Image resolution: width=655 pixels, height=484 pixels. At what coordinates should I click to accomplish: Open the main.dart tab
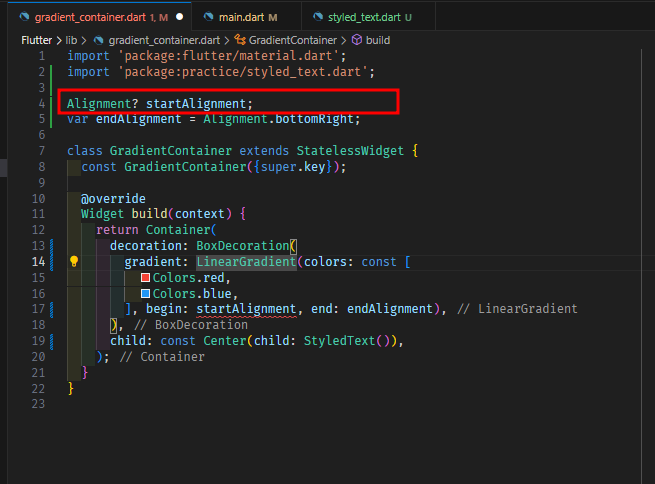(246, 17)
